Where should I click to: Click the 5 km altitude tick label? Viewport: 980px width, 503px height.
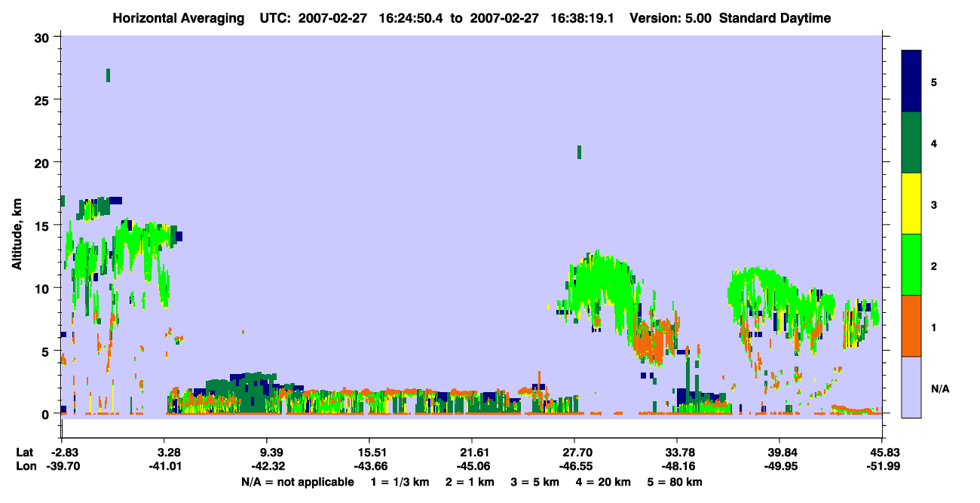(x=47, y=351)
